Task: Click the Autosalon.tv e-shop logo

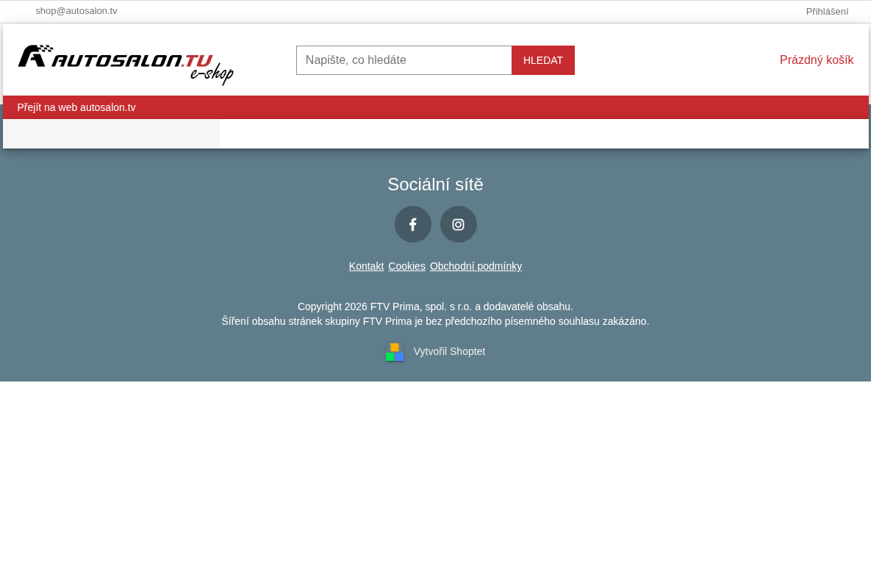Action: tap(126, 65)
